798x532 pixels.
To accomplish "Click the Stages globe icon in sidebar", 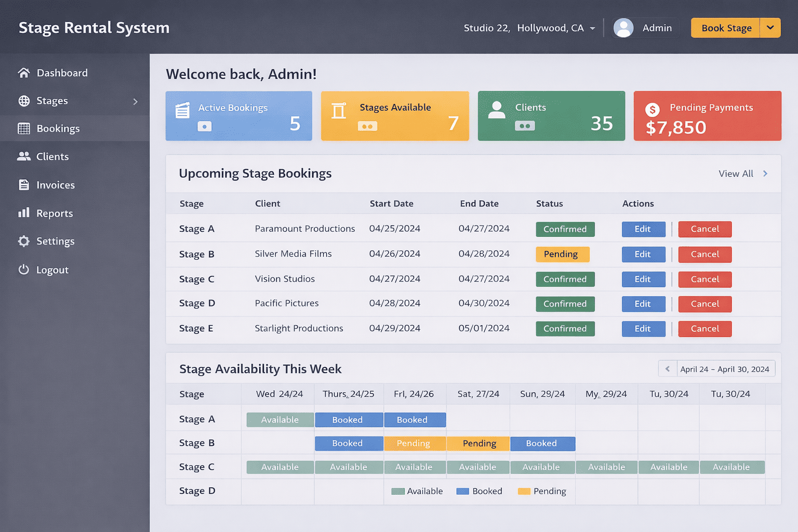I will (x=24, y=101).
